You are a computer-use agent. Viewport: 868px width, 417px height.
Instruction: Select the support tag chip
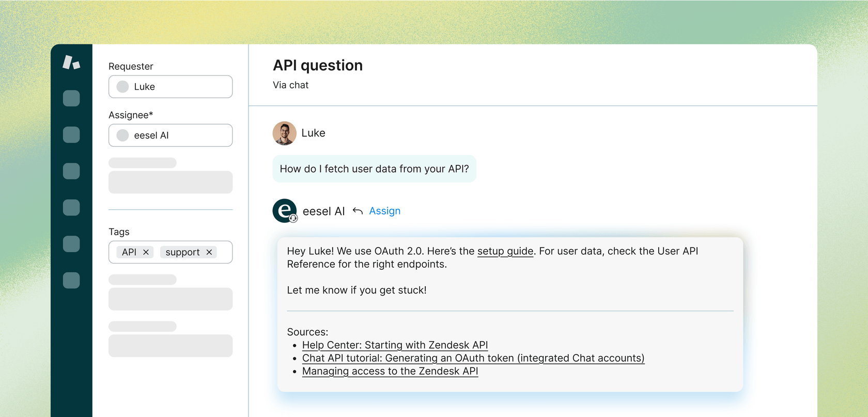(182, 252)
